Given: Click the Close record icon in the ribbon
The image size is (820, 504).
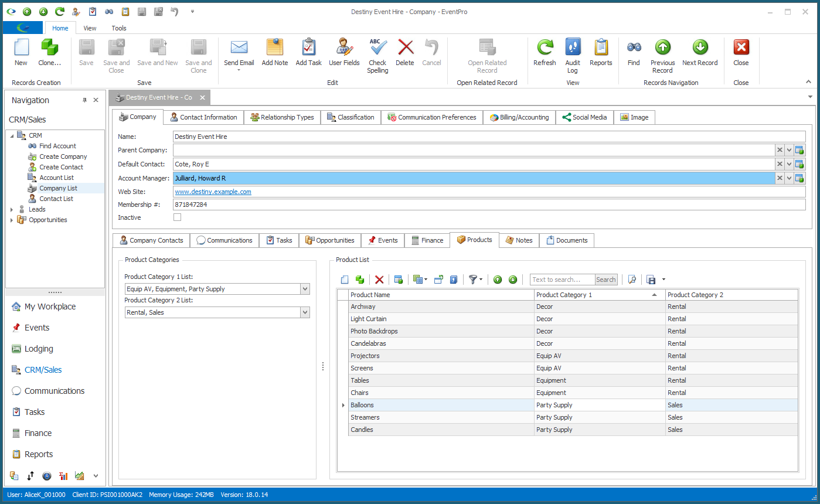Looking at the screenshot, I should pyautogui.click(x=741, y=47).
